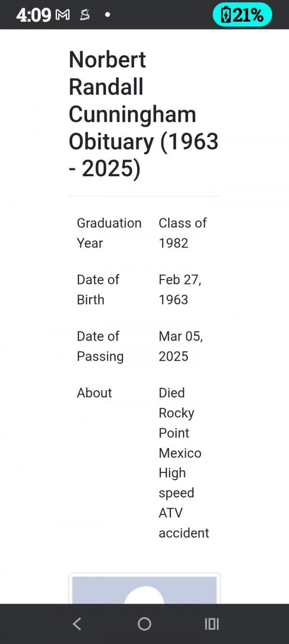The height and width of the screenshot is (644, 289).
Task: Tap the "Mar 05, 2025" passing date
Action: click(x=181, y=346)
